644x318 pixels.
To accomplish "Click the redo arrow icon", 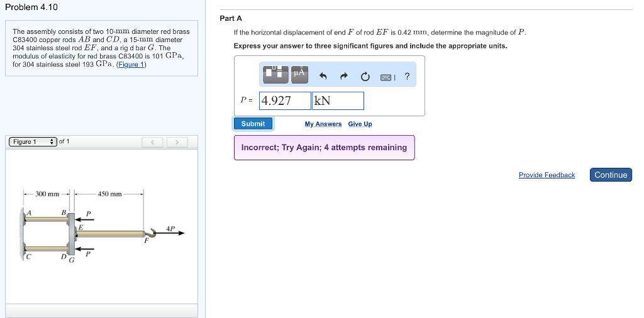I will coord(344,77).
